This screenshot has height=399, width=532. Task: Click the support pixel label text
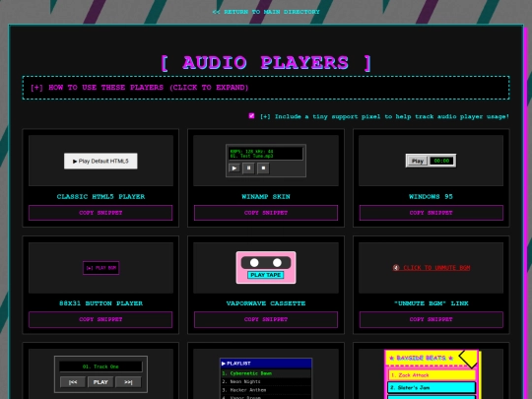pyautogui.click(x=385, y=116)
